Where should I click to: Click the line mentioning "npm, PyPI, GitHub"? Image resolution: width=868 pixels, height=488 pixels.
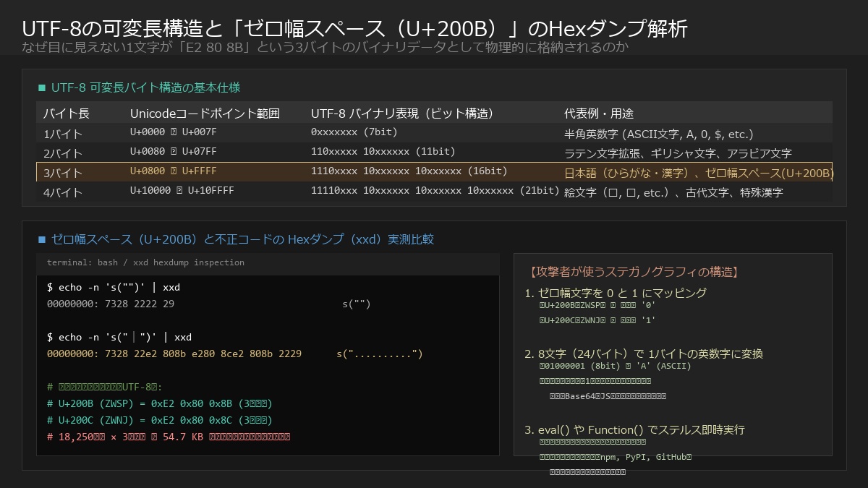pos(616,457)
